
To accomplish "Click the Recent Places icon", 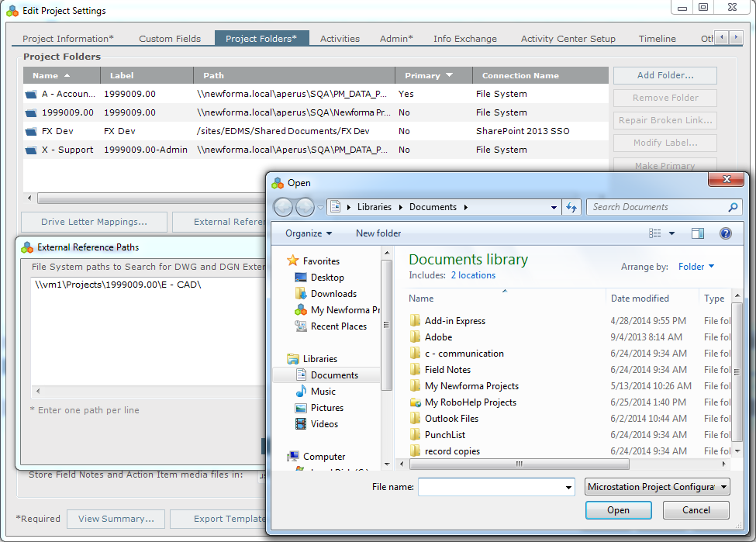I will [x=300, y=326].
